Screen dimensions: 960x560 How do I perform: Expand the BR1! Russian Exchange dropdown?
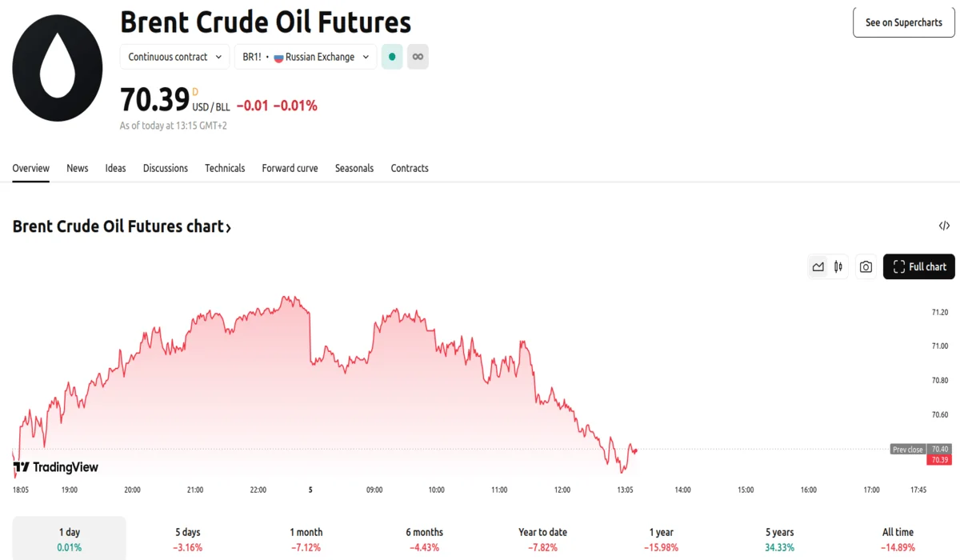pos(306,57)
